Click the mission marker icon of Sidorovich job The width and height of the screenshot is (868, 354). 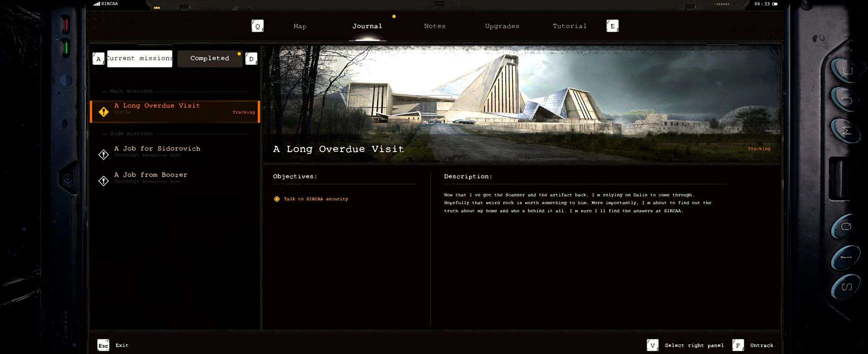pos(104,154)
